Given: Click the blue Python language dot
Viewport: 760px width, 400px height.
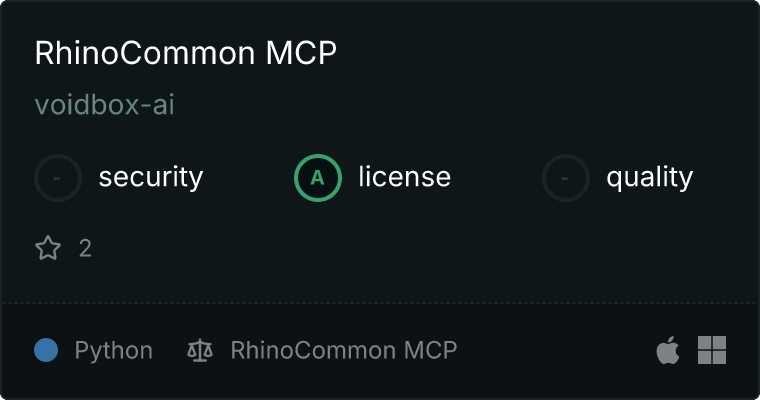Looking at the screenshot, I should click(x=46, y=350).
